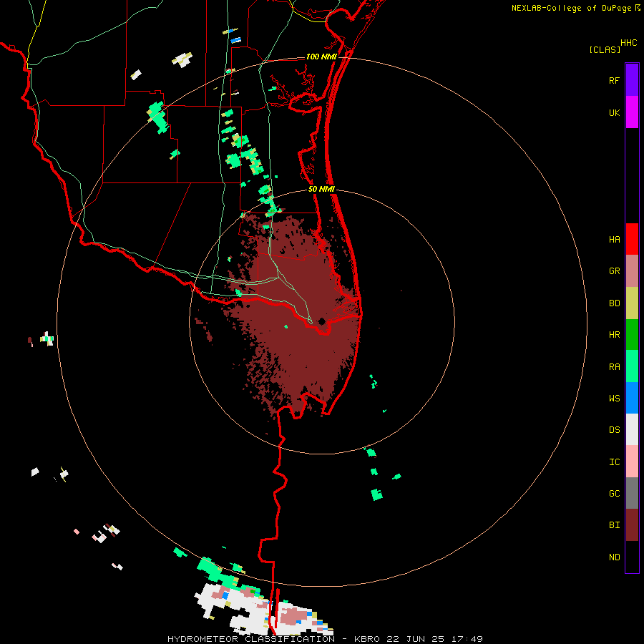Screen dimensions: 644x644
Task: Click the GC legend label
Action: 614,494
